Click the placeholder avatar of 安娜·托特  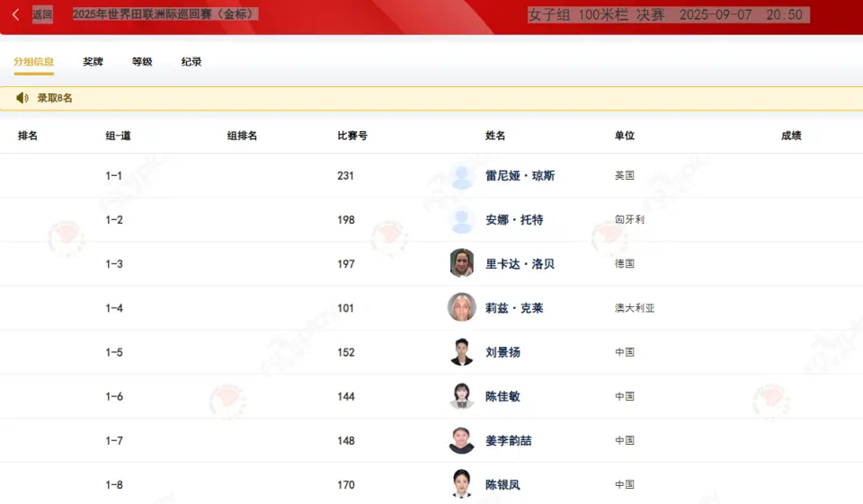click(x=462, y=220)
